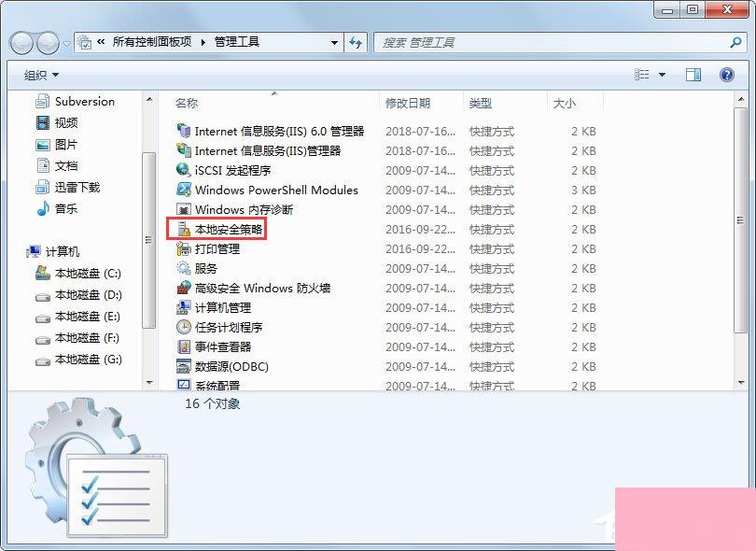Open 图片 library in the sidebar

click(x=57, y=144)
